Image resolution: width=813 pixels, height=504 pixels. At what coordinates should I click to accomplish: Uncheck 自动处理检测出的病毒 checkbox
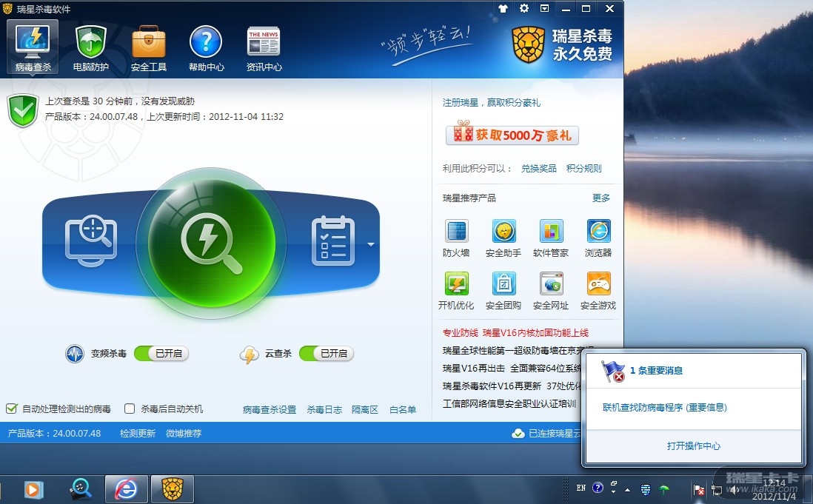(11, 409)
